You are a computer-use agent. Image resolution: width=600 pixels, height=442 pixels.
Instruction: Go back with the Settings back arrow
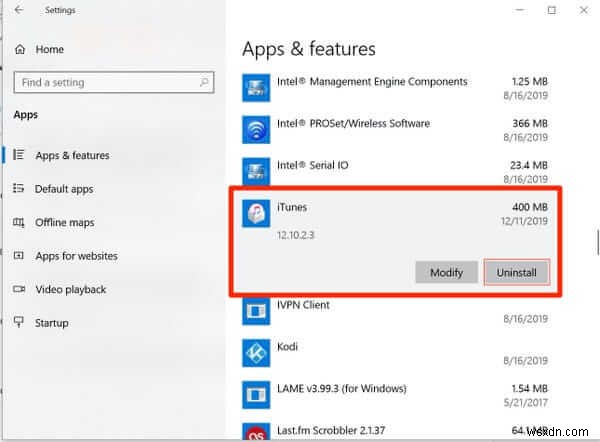click(x=19, y=10)
